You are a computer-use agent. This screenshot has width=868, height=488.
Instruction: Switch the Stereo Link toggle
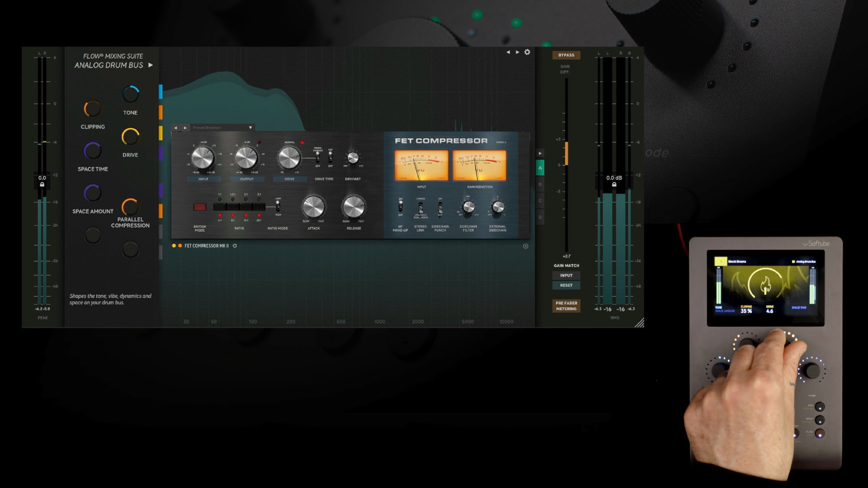click(x=420, y=208)
